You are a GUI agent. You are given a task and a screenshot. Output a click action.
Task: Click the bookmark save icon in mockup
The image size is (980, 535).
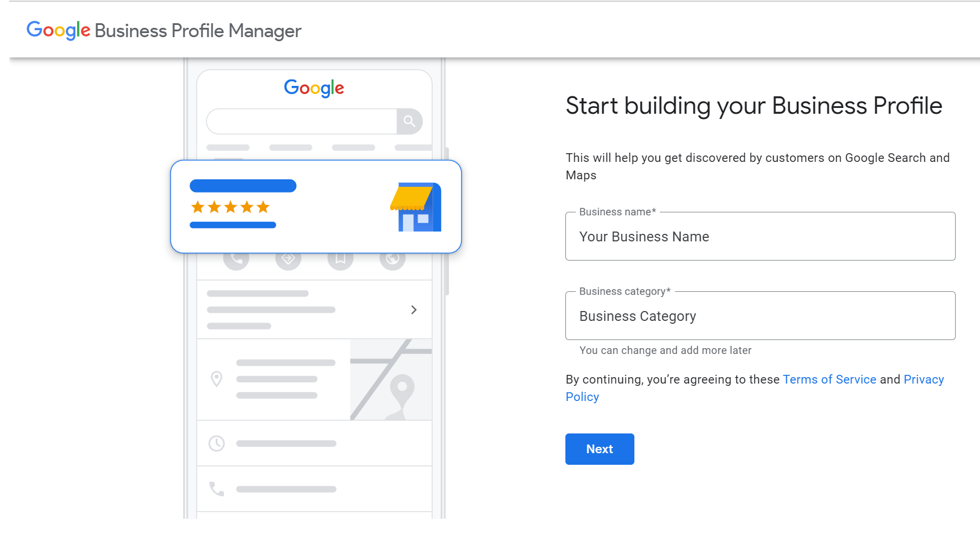tap(340, 259)
